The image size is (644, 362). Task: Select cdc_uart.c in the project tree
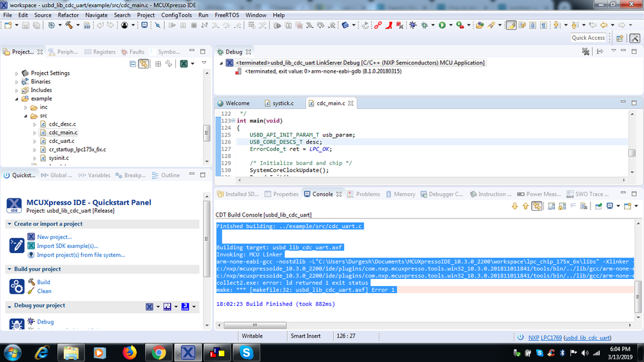62,141
